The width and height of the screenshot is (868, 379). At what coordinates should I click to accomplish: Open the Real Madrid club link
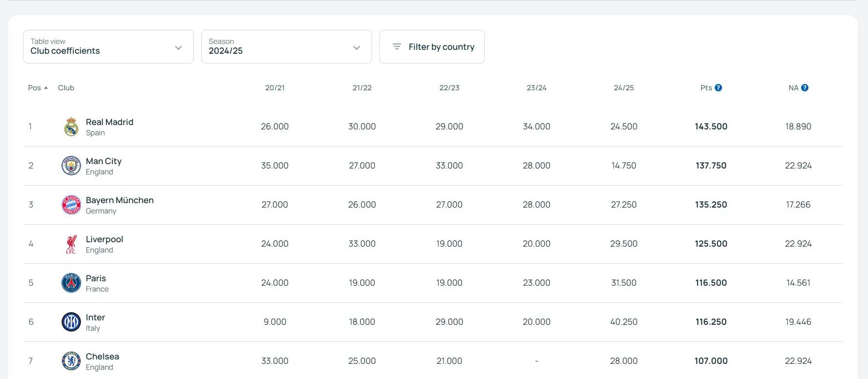[x=109, y=122]
